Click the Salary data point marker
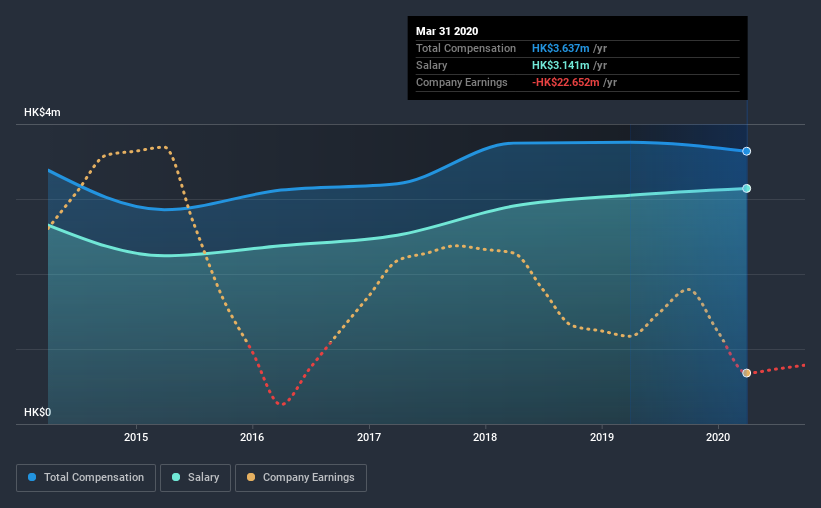 click(x=747, y=189)
